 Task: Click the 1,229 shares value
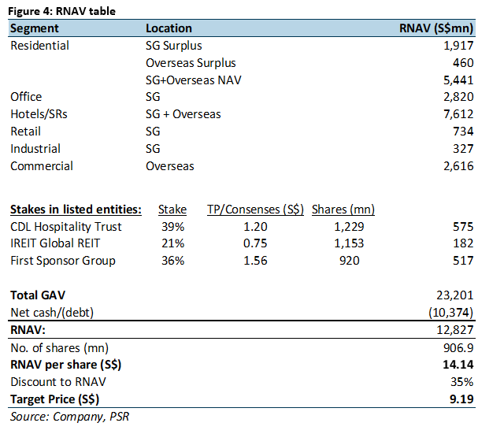[x=349, y=227]
